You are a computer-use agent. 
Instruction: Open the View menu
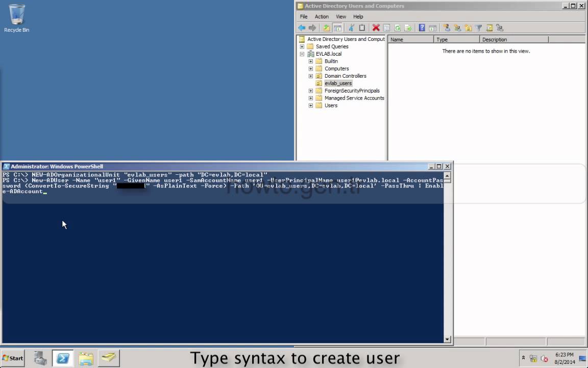(x=341, y=16)
